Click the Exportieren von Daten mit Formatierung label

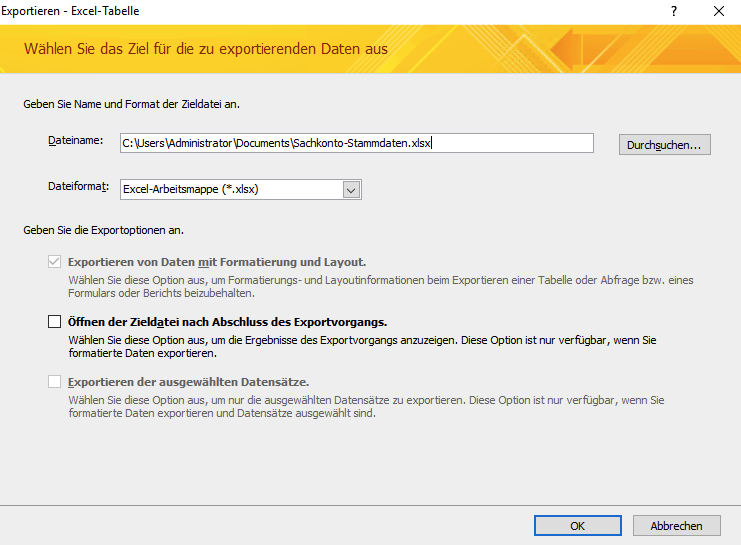coord(217,262)
